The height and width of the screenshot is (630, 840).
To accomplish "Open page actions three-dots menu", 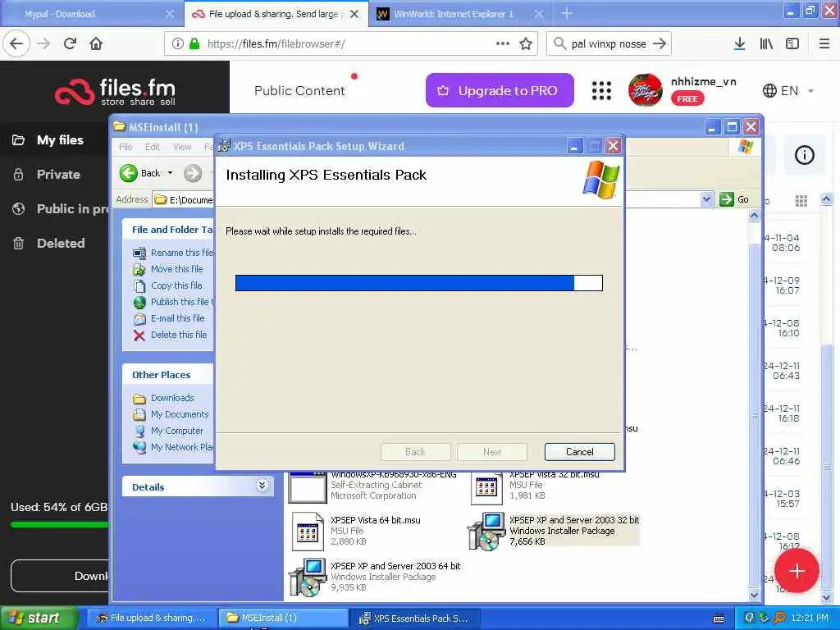I will tap(503, 43).
